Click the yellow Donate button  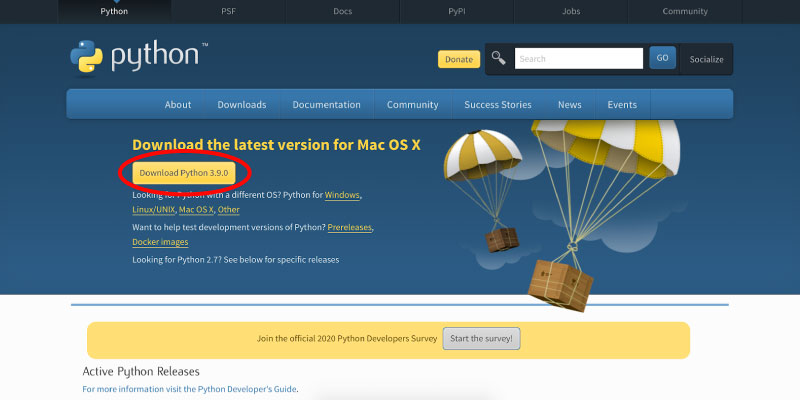click(x=459, y=59)
